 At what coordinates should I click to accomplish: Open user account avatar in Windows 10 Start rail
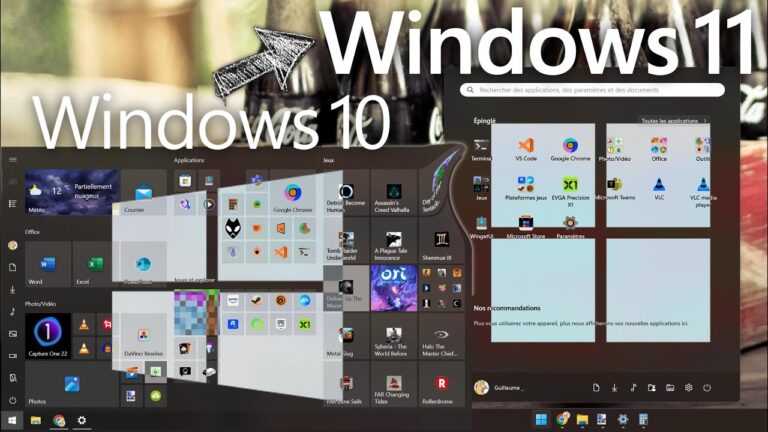pyautogui.click(x=13, y=245)
